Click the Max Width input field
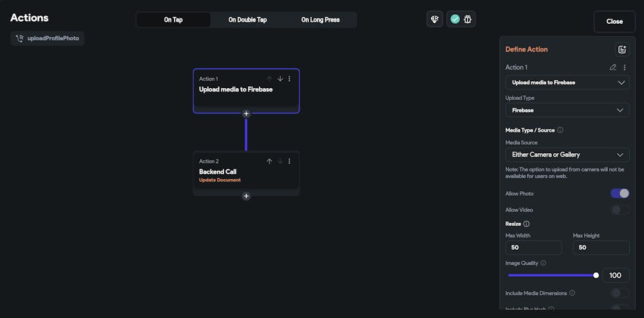 (533, 247)
